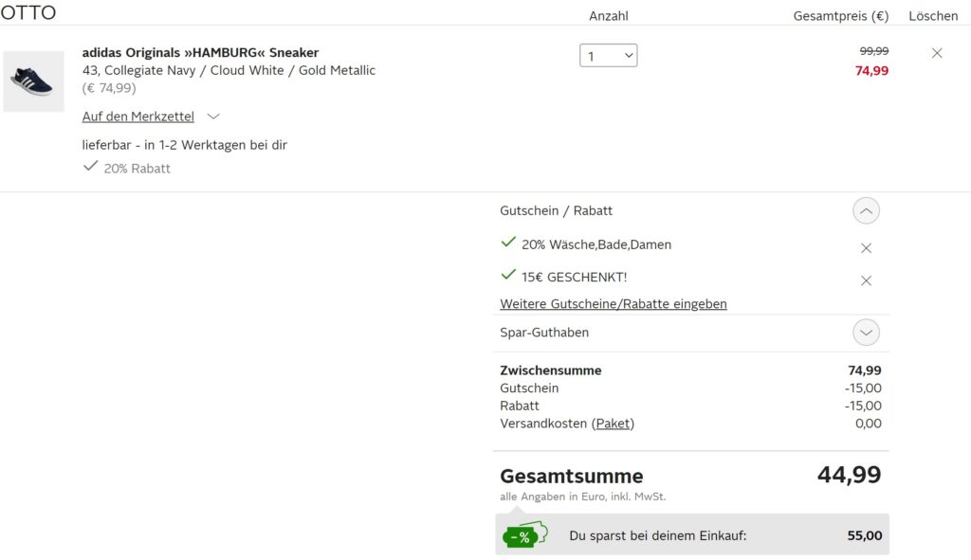This screenshot has width=971, height=560.
Task: Remove the 15€ GESCHENKT voucher
Action: [866, 280]
